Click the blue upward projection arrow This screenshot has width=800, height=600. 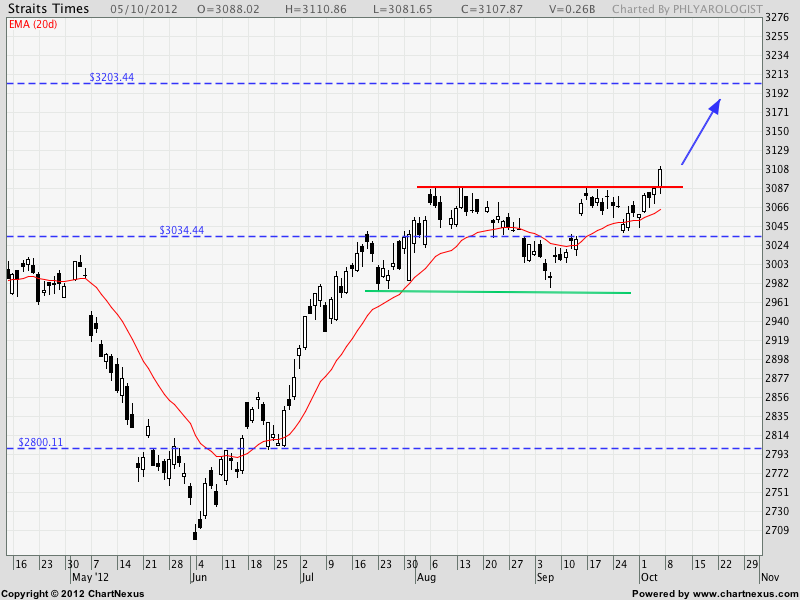(x=700, y=131)
